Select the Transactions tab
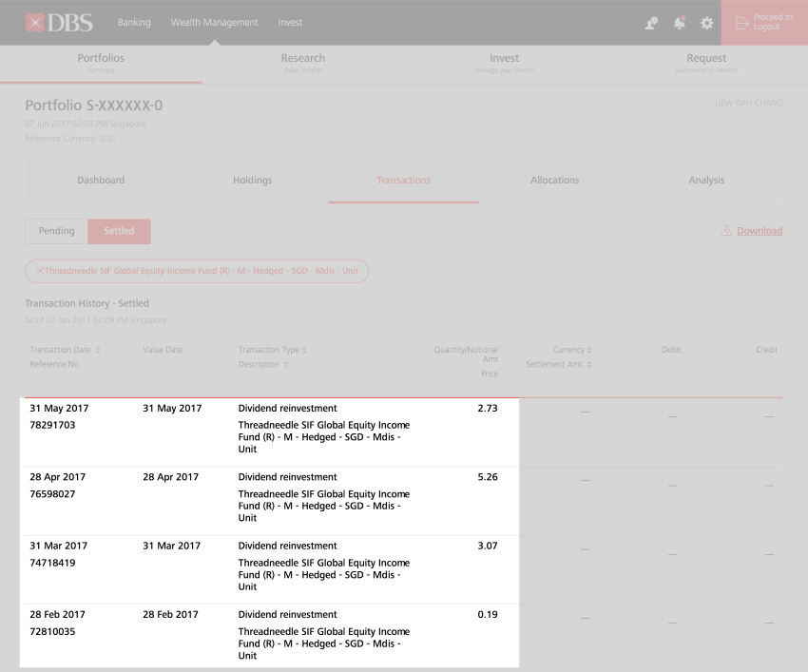808x672 pixels. pos(403,181)
